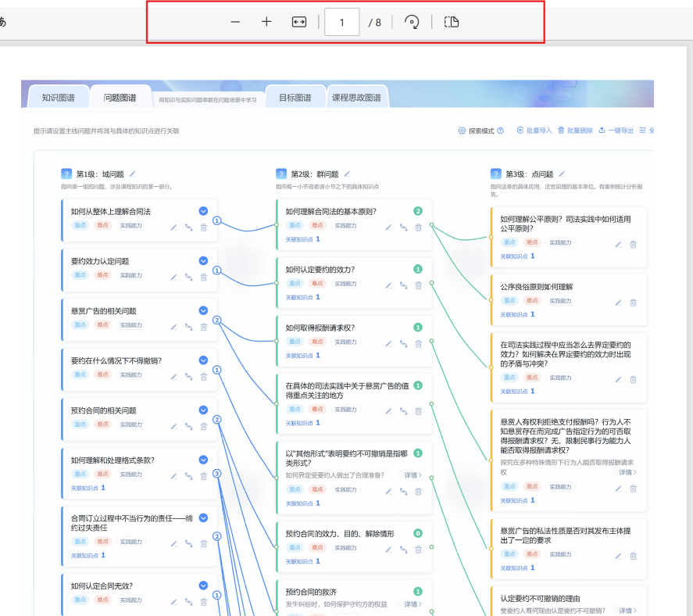
Task: Toggle 实践能力 tag on 公序良俗原则如何理解 card
Action: click(560, 301)
